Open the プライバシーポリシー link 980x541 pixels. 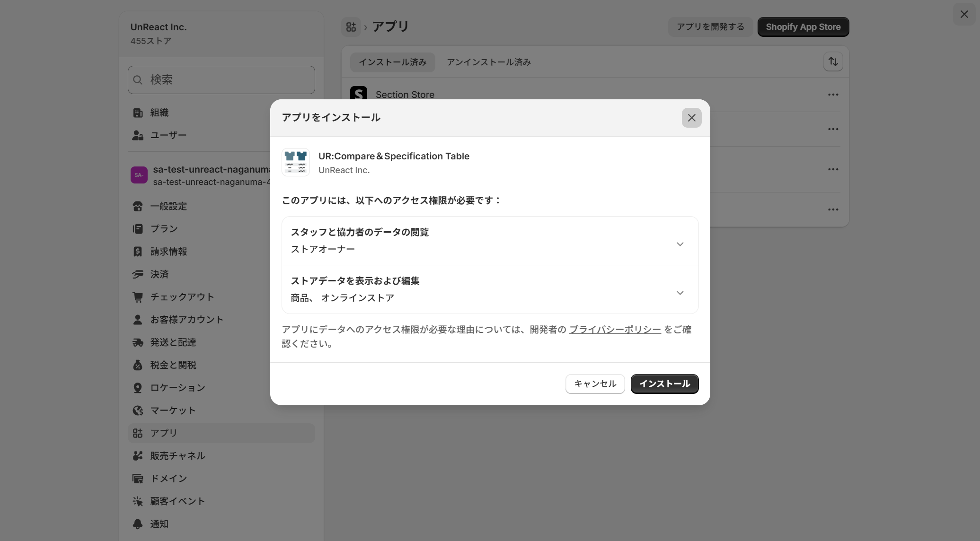click(615, 330)
